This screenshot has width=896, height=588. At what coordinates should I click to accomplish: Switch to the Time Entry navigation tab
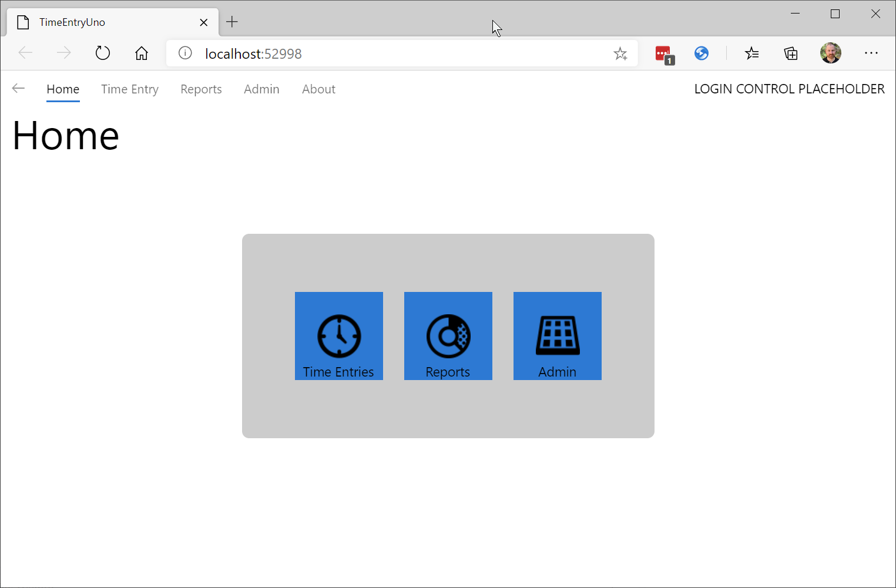click(130, 89)
